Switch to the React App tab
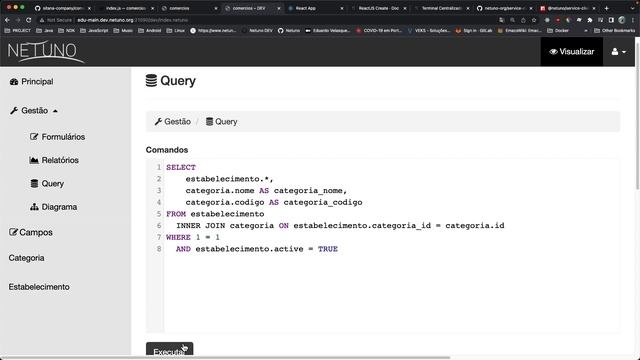This screenshot has width=640, height=360. pos(315,8)
